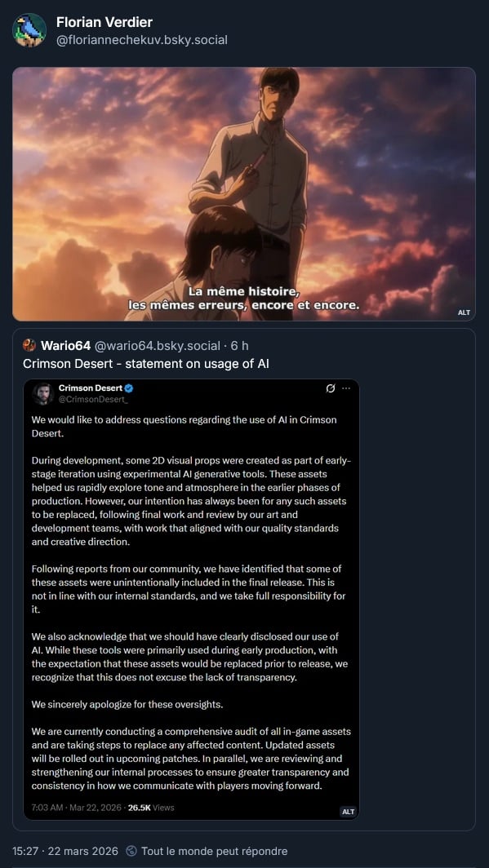489x868 pixels.
Task: Click the '6 h' timestamp on quoted post
Action: click(239, 346)
